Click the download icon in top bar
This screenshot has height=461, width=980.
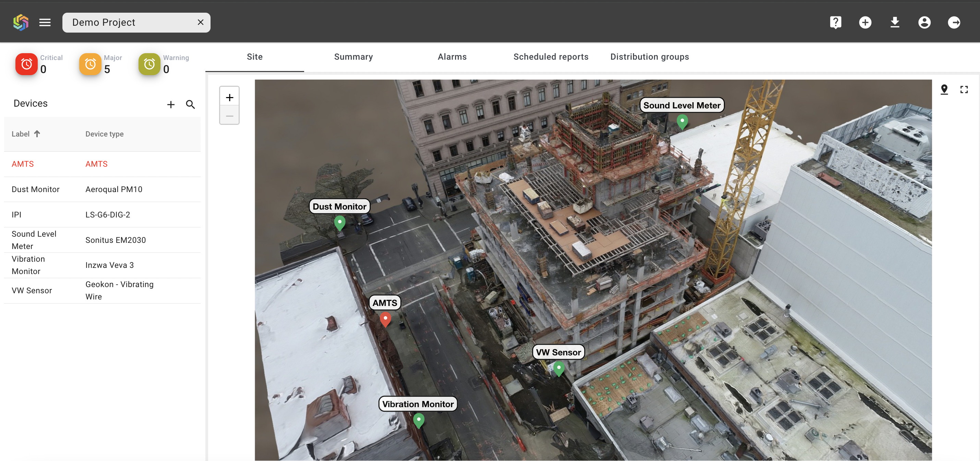(x=894, y=22)
